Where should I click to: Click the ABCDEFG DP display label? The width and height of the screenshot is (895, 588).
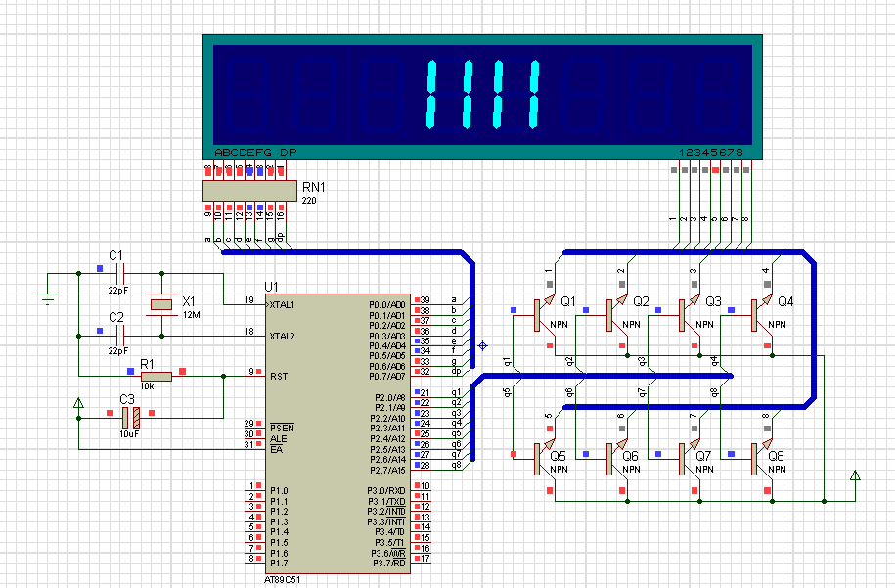pos(255,153)
